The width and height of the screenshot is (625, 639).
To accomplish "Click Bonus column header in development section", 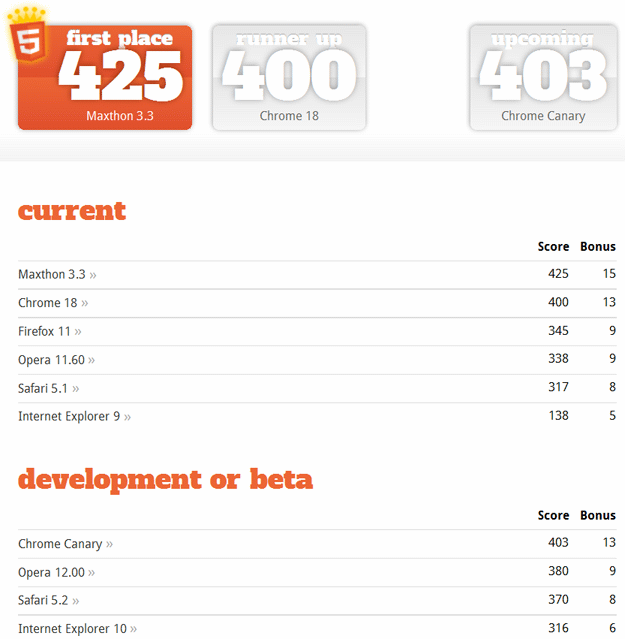I will pyautogui.click(x=598, y=516).
